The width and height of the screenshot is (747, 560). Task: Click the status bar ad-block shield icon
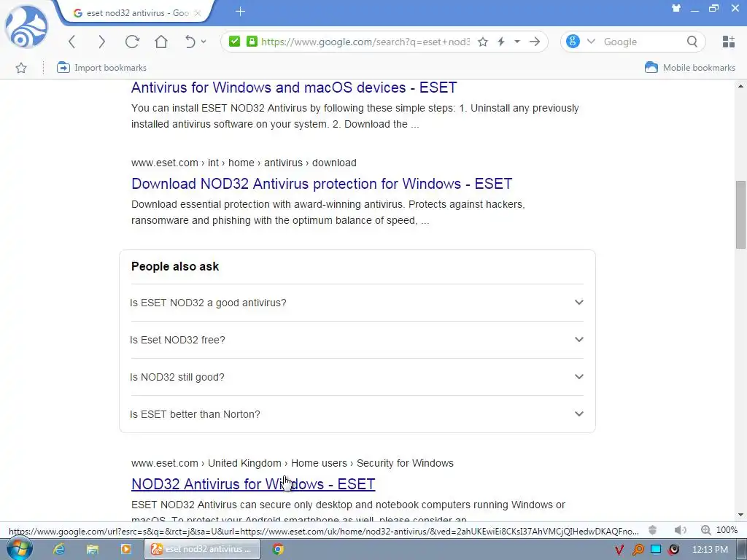653,530
